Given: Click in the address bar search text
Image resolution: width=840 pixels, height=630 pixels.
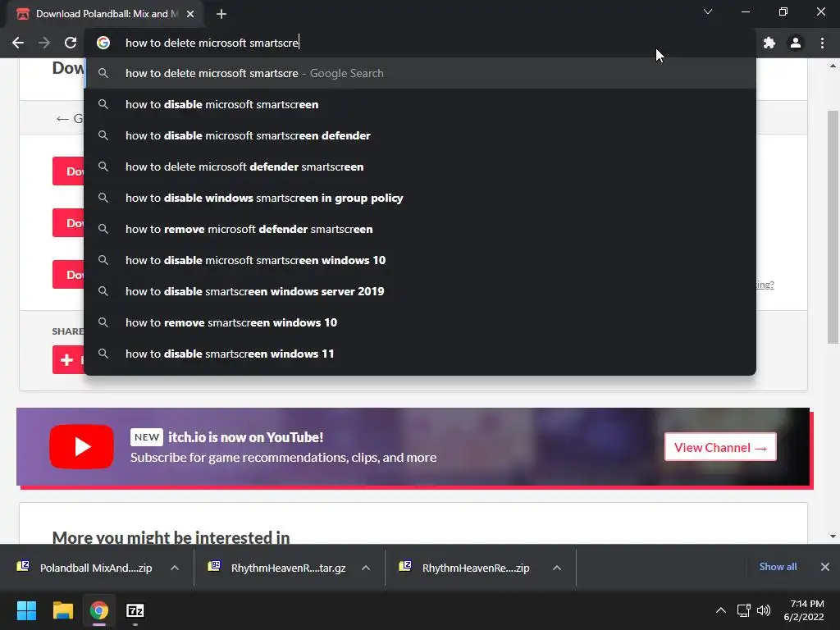Looking at the screenshot, I should 212,43.
